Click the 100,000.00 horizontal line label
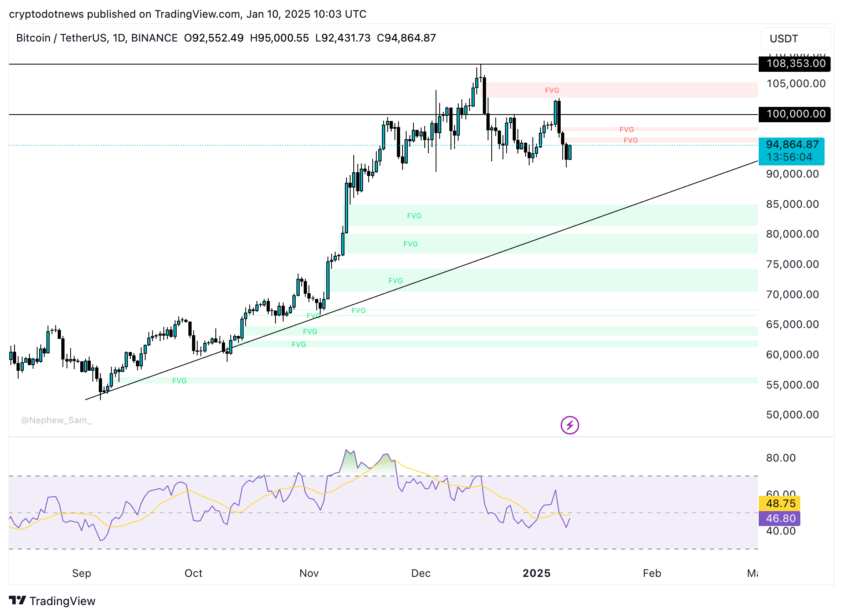Screen dimensions: 843x616 click(x=794, y=114)
